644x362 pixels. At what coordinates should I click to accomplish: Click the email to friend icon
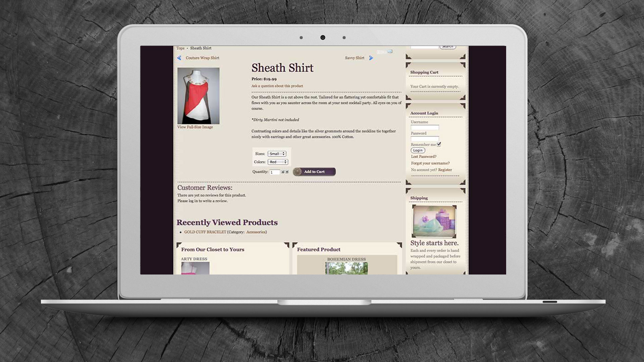coord(390,52)
